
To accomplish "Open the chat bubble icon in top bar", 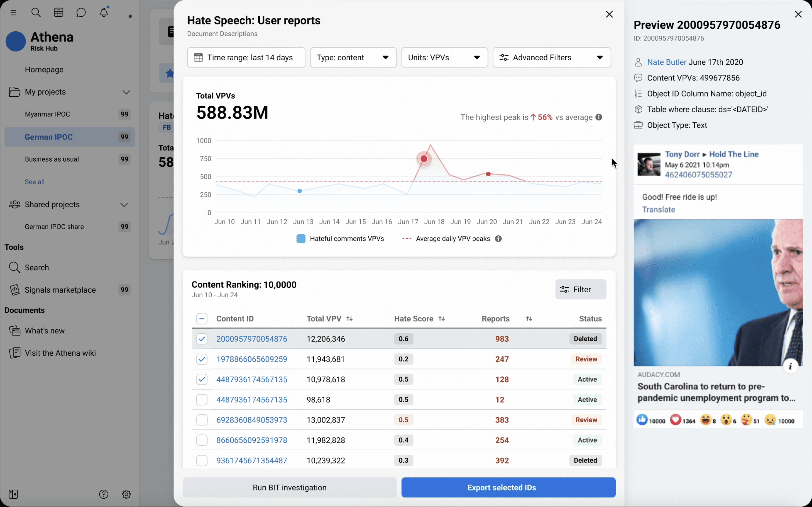I will [x=81, y=13].
